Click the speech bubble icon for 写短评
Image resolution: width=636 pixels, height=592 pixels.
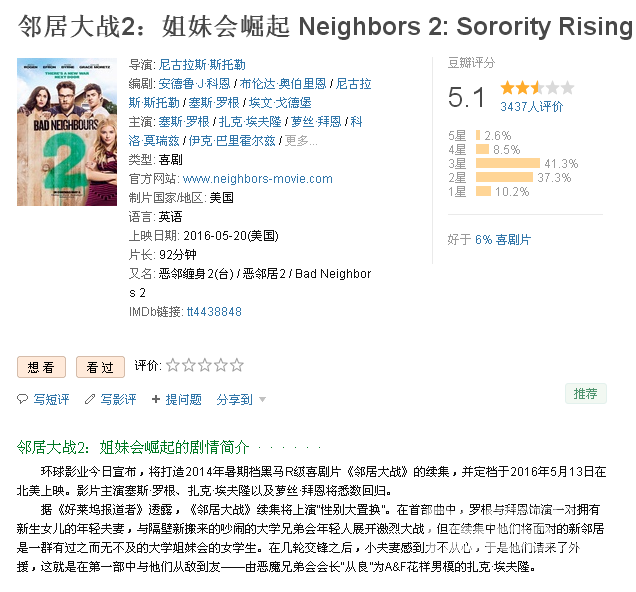pyautogui.click(x=23, y=400)
